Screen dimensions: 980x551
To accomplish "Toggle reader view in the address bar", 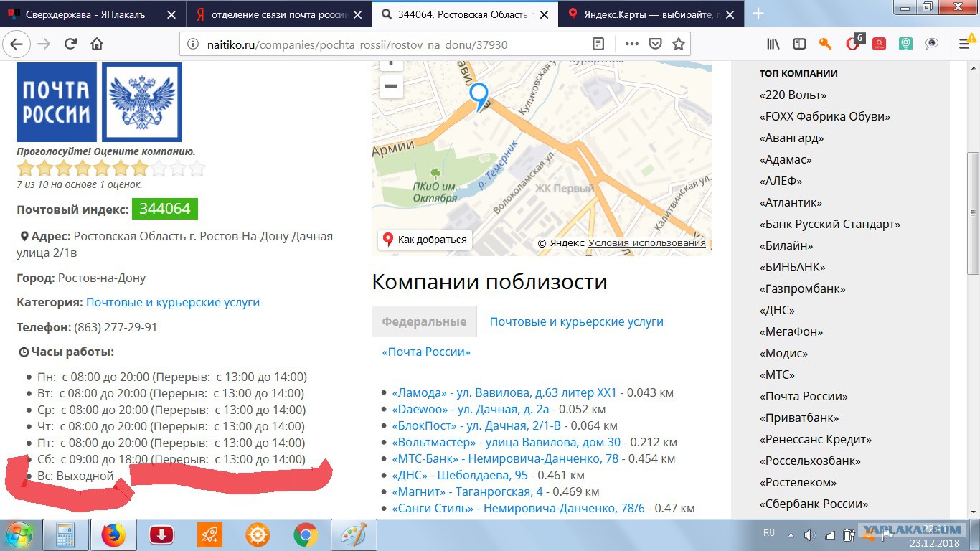I will pyautogui.click(x=598, y=44).
